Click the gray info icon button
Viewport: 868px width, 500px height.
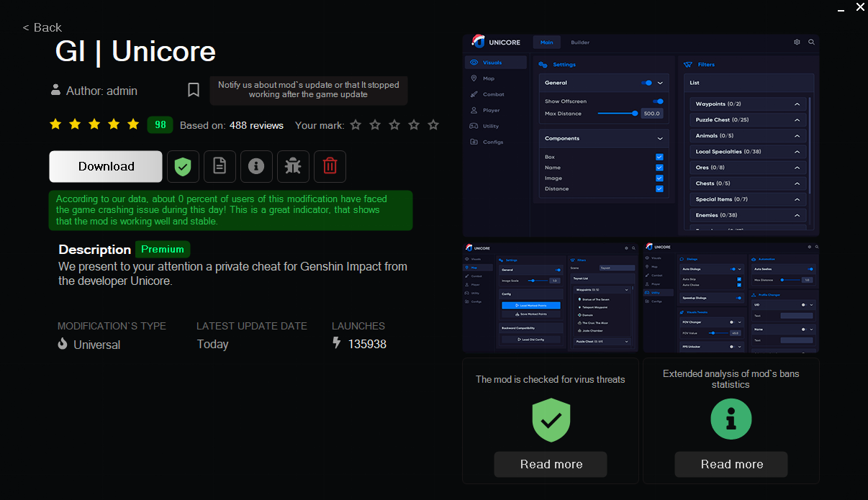256,166
